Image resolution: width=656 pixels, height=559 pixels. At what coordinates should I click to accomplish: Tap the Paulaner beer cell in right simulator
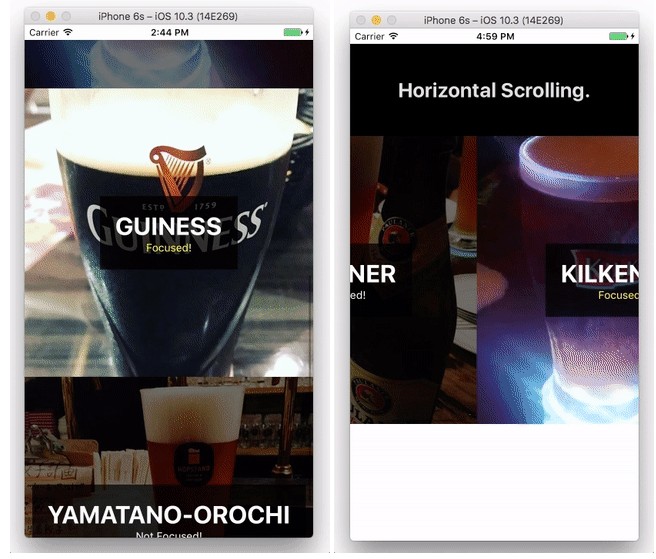[413, 280]
